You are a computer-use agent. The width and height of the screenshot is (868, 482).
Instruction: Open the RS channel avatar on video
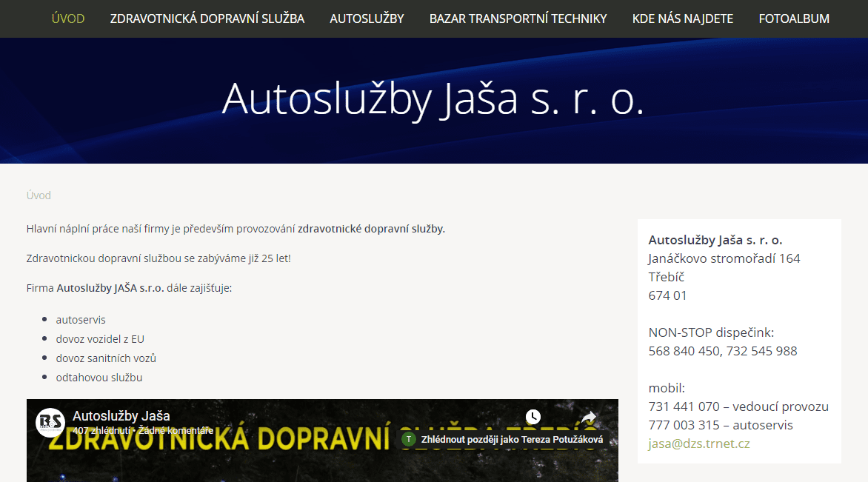point(50,422)
